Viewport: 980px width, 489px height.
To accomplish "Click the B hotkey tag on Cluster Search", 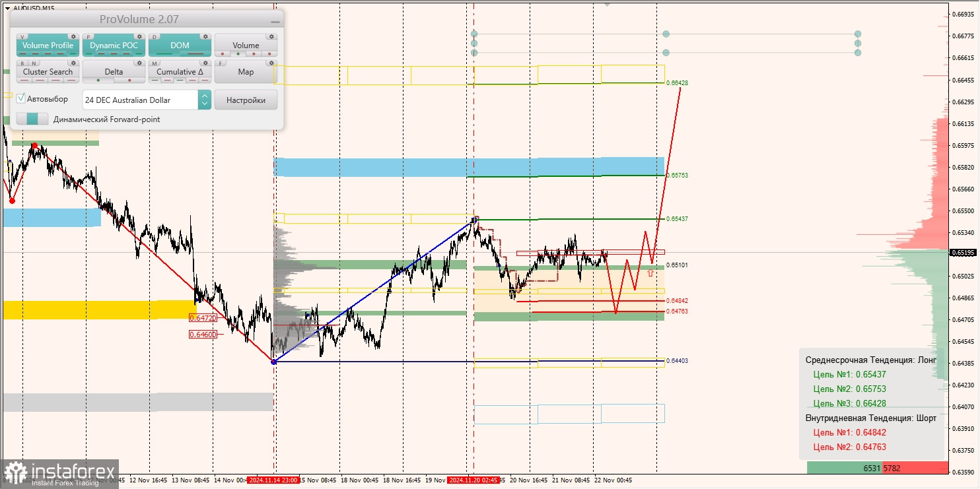I will pos(21,63).
